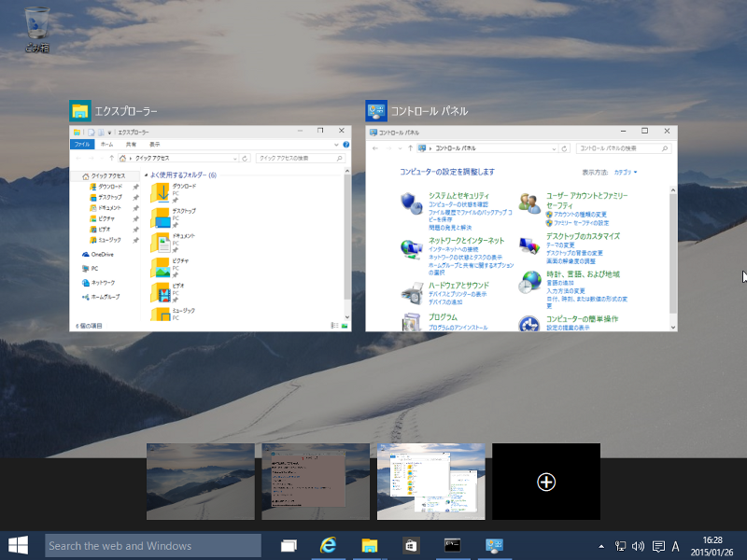Switch Explorer to large icons view

click(x=345, y=326)
